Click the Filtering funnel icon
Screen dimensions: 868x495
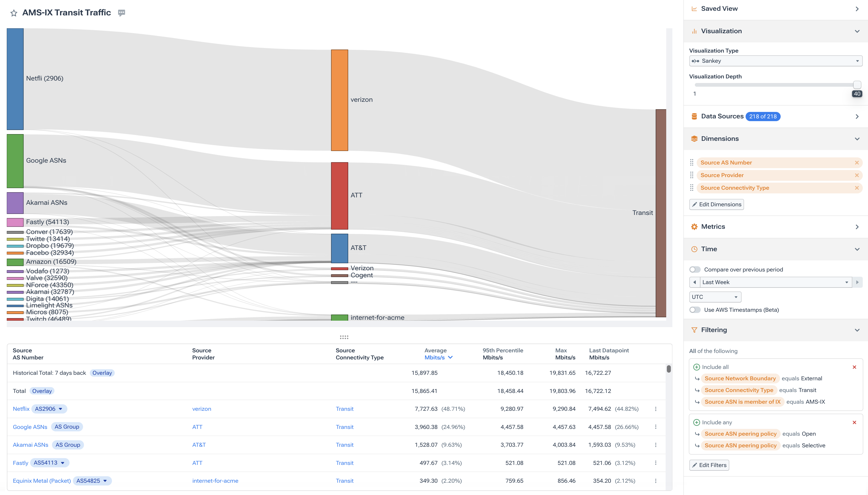(694, 330)
